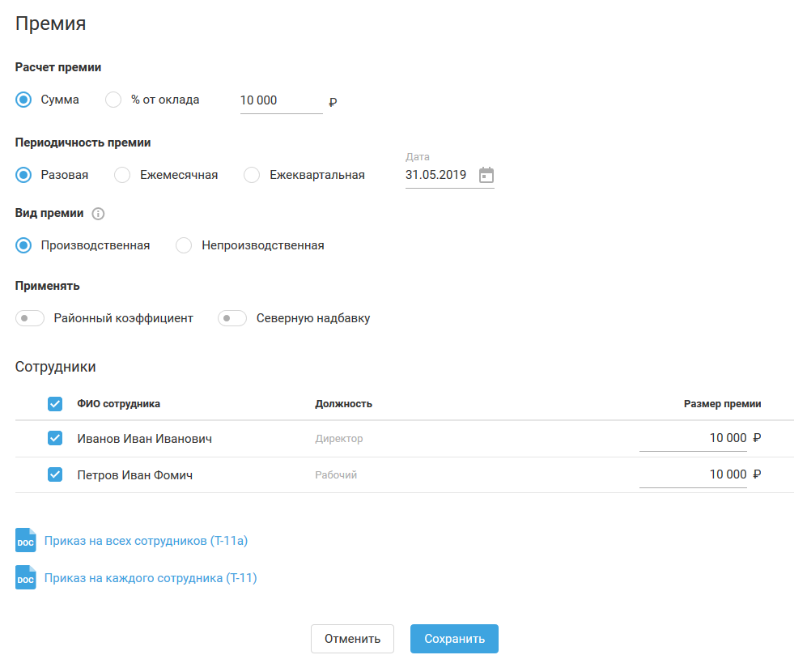Click the Размер премии column header
Viewport: 807px width, 672px height.
coord(722,404)
